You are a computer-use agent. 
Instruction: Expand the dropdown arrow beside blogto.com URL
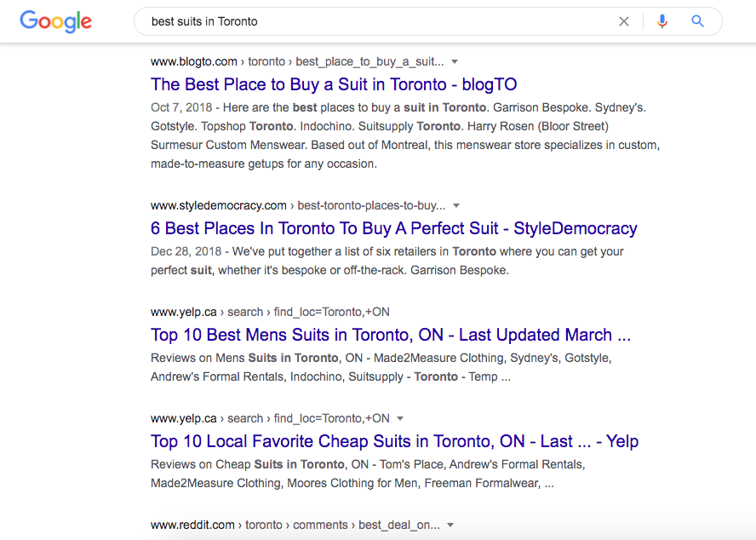click(x=454, y=62)
